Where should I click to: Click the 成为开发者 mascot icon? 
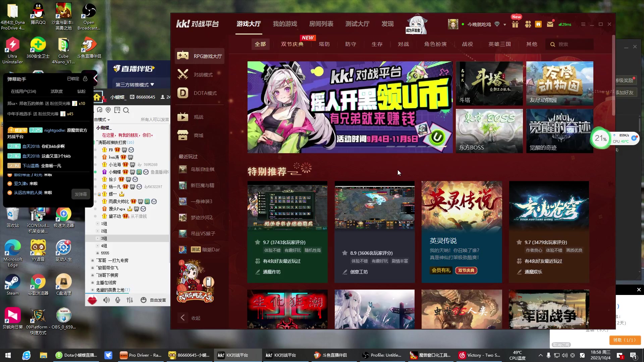click(x=416, y=24)
